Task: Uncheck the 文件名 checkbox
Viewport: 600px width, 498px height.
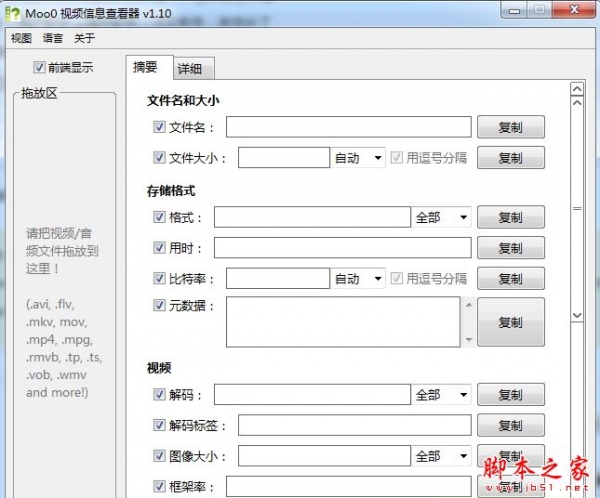Action: pyautogui.click(x=159, y=127)
